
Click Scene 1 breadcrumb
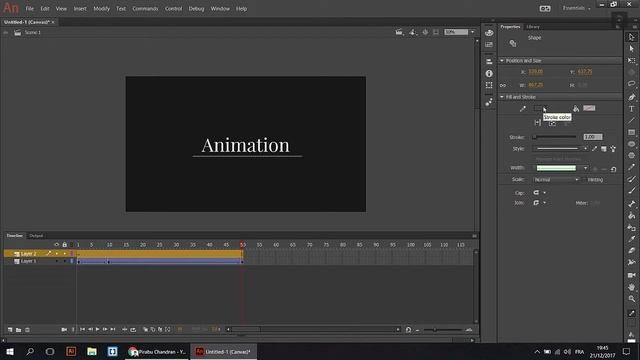33,32
